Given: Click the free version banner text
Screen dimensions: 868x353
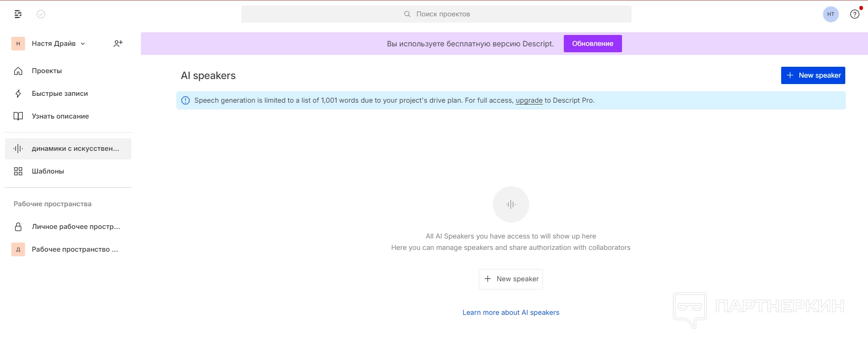Looking at the screenshot, I should [470, 44].
